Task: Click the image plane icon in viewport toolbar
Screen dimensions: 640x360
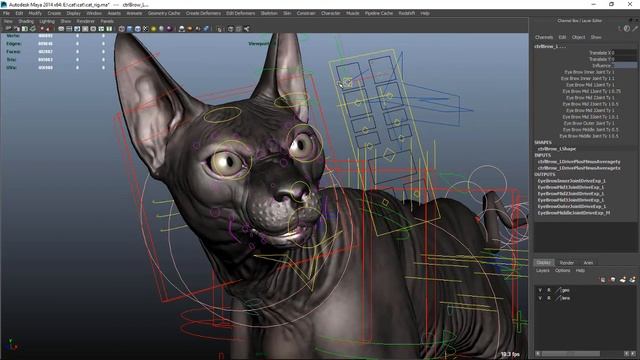Action: (x=33, y=29)
